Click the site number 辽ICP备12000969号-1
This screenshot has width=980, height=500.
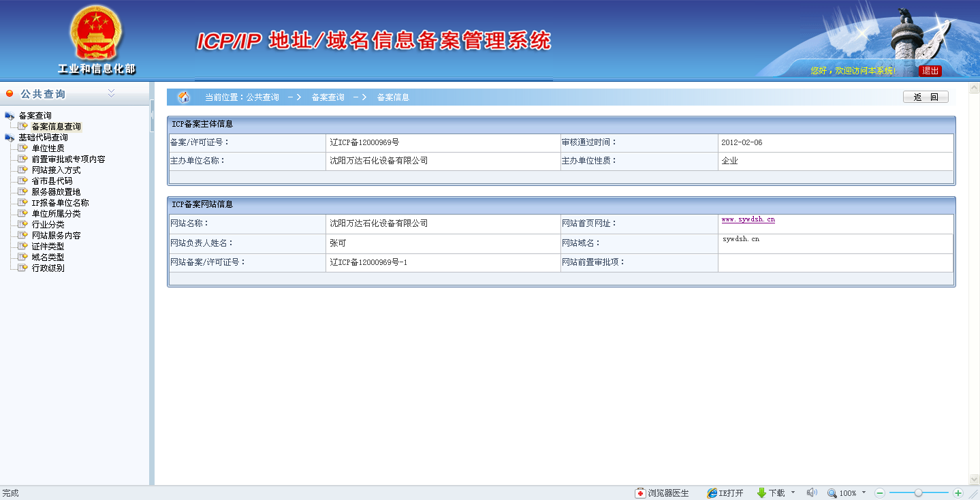point(368,262)
